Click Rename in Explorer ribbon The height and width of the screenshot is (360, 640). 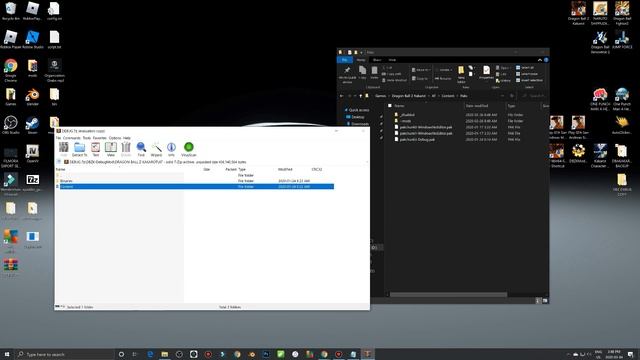(x=443, y=78)
